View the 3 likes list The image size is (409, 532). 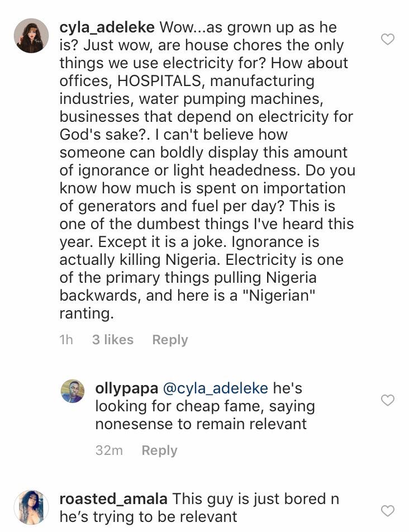[x=113, y=340]
